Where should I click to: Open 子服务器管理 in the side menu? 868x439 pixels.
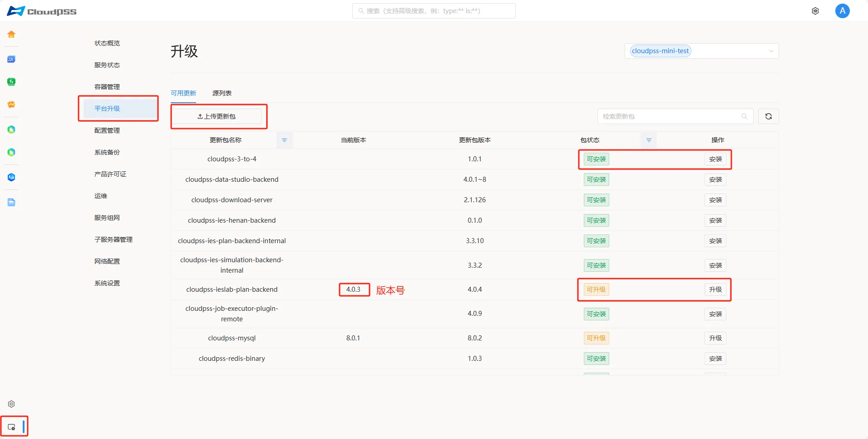[x=113, y=239]
